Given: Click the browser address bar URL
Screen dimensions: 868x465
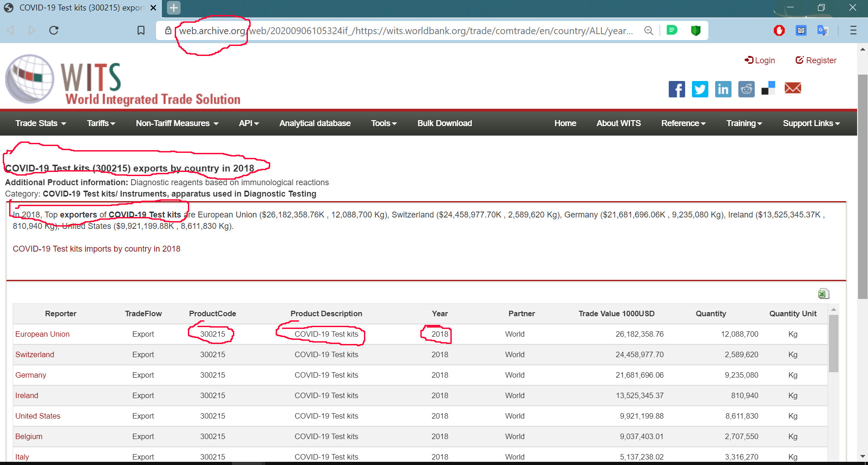Looking at the screenshot, I should coord(406,30).
